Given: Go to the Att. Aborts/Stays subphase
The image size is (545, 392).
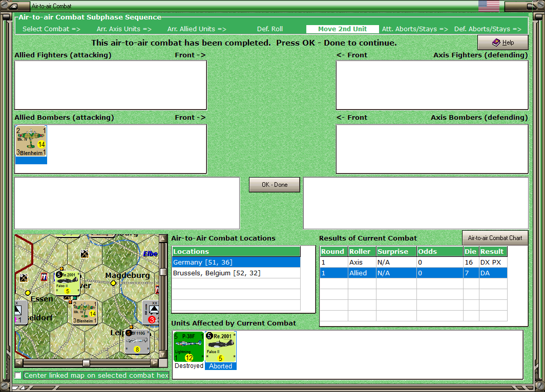Looking at the screenshot, I should tap(415, 29).
